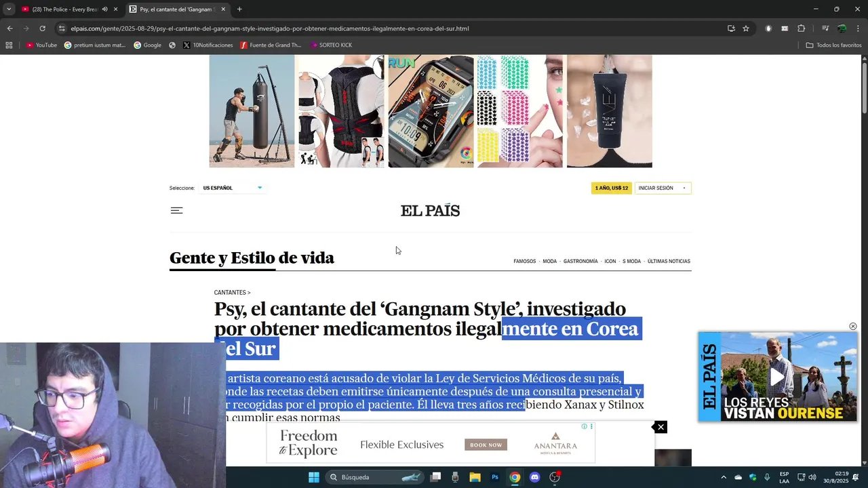Close the Psy article tab
Image resolution: width=868 pixels, height=488 pixels.
click(223, 9)
